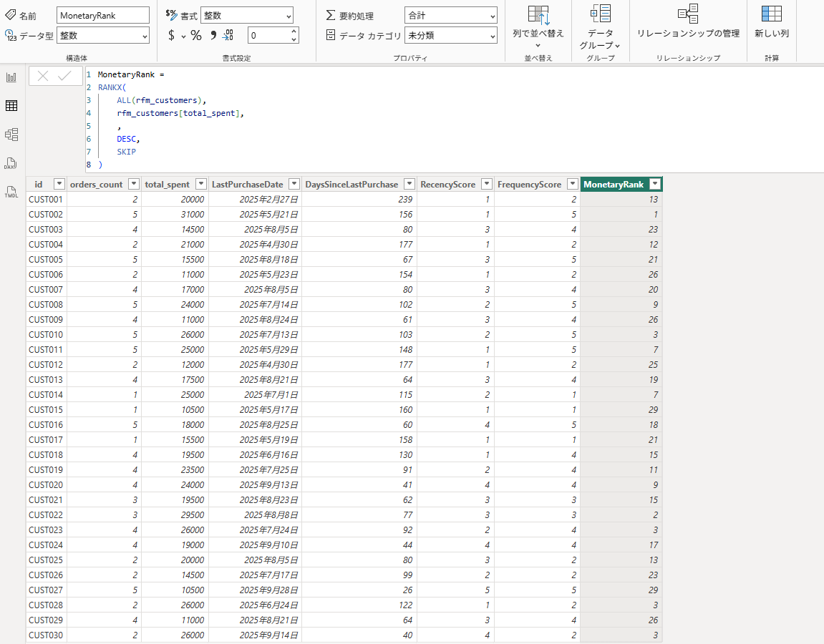
Task: Increase decimal places with up arrow
Action: 294,31
